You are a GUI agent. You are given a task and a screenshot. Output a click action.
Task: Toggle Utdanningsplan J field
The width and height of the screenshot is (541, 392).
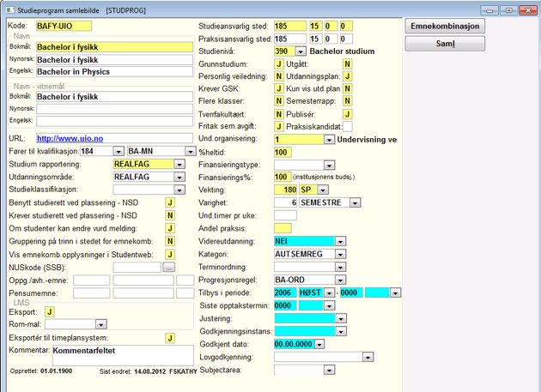coord(347,76)
